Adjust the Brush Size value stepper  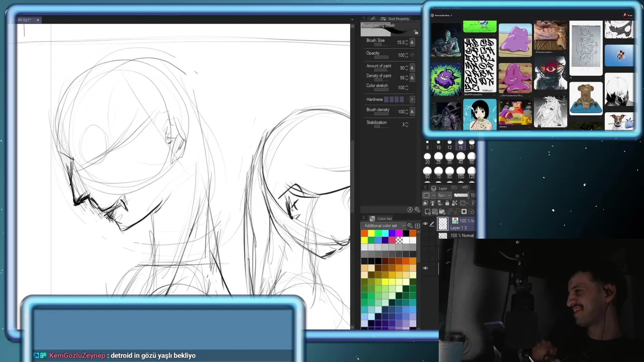tap(407, 42)
